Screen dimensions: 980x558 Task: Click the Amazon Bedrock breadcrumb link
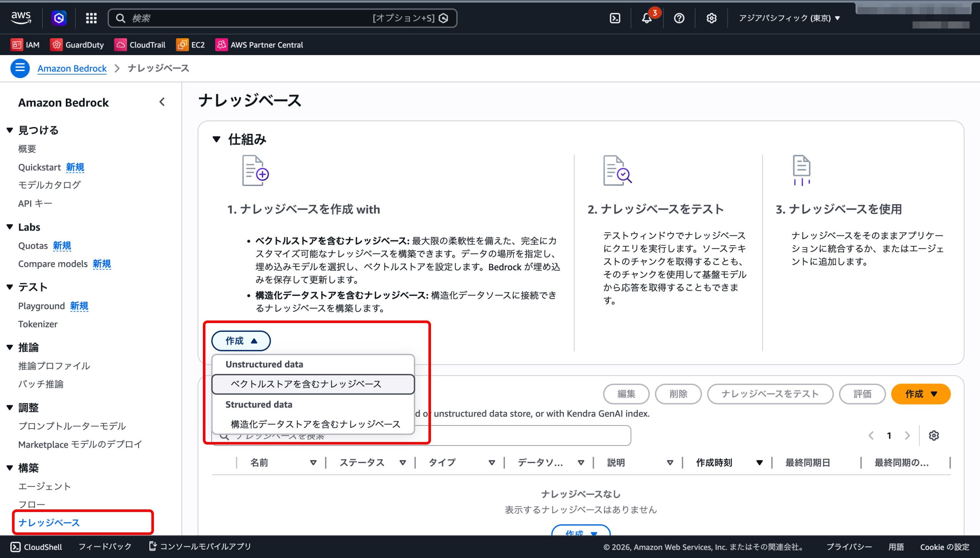(x=72, y=68)
